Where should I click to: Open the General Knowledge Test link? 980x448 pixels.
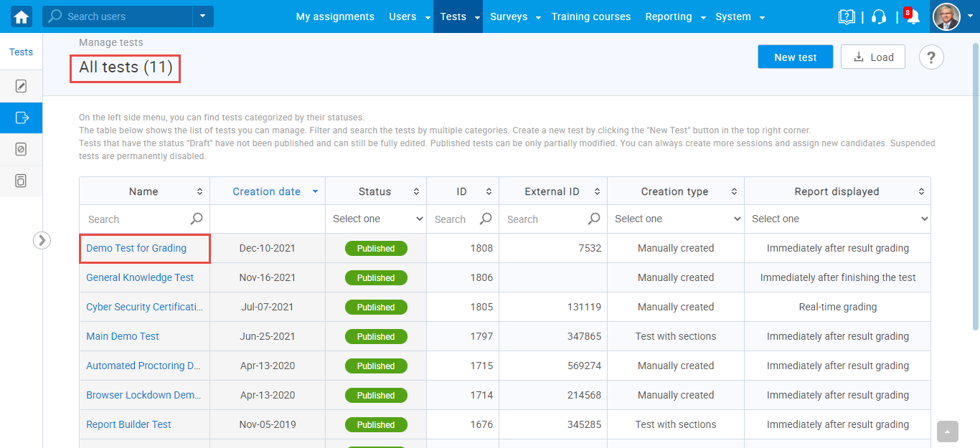(x=140, y=277)
